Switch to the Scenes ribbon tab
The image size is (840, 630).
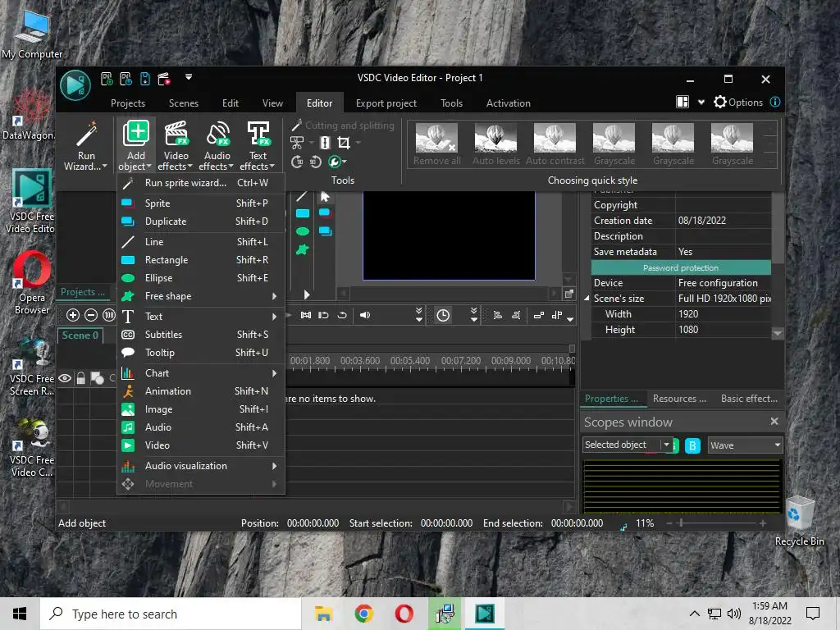click(184, 103)
